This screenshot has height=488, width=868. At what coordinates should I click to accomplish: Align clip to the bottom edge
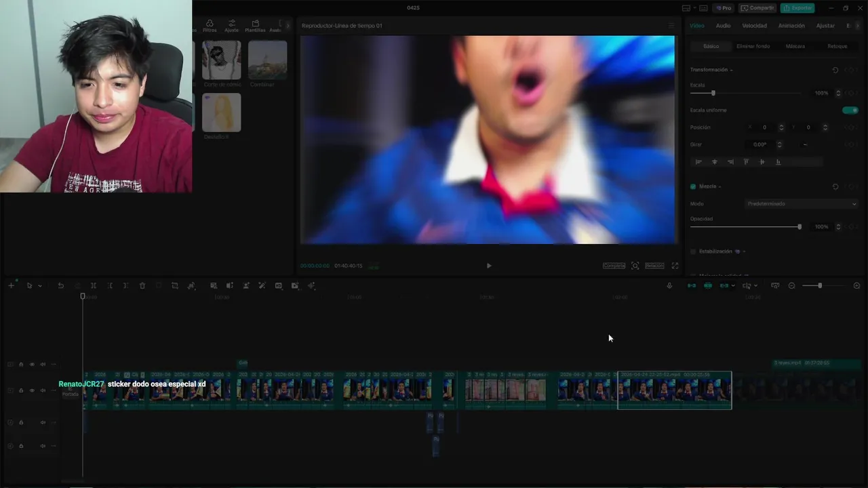[x=778, y=162]
